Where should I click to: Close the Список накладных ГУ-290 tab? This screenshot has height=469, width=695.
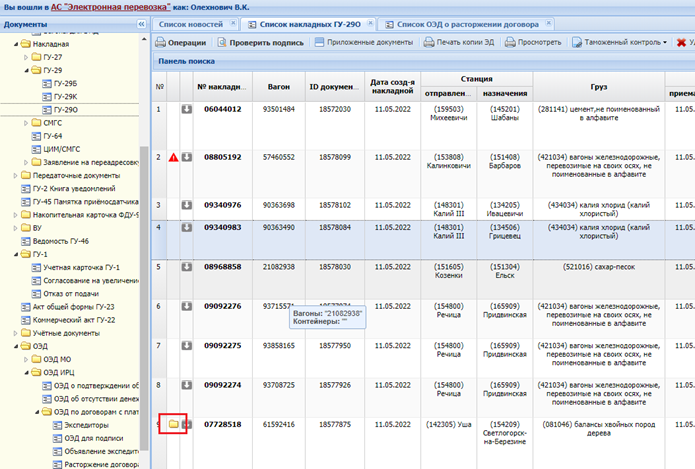click(371, 23)
